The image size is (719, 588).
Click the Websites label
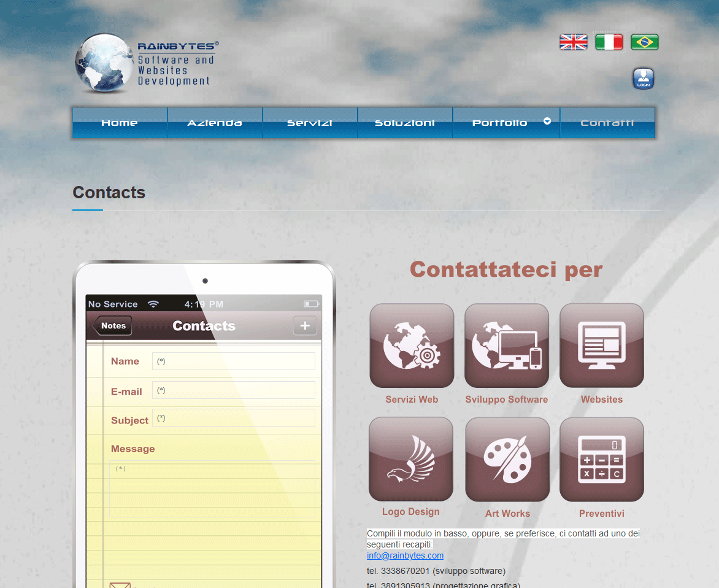[602, 400]
